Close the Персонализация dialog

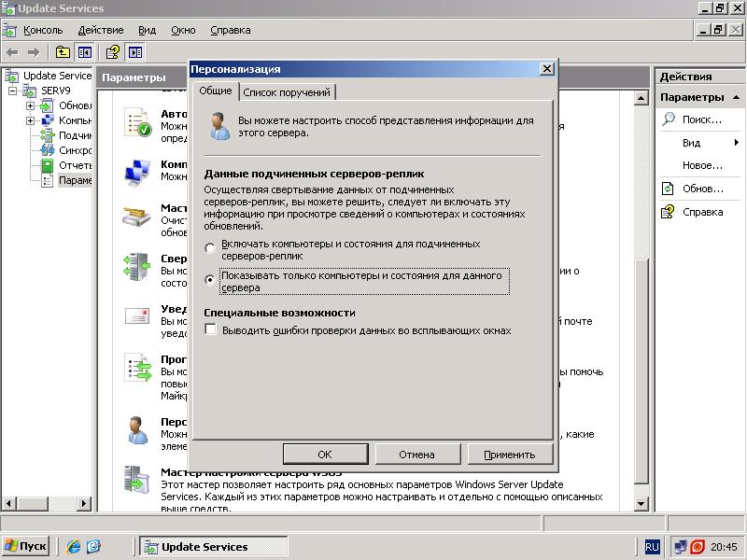coord(547,69)
